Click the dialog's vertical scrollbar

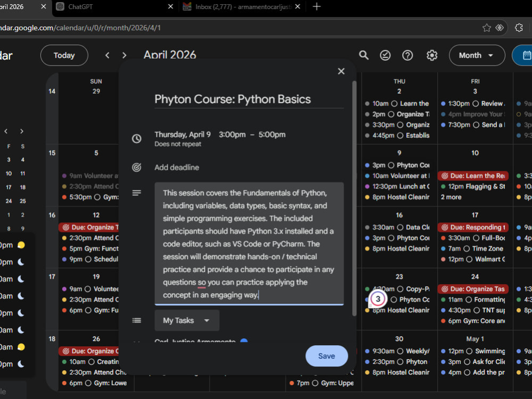point(354,198)
